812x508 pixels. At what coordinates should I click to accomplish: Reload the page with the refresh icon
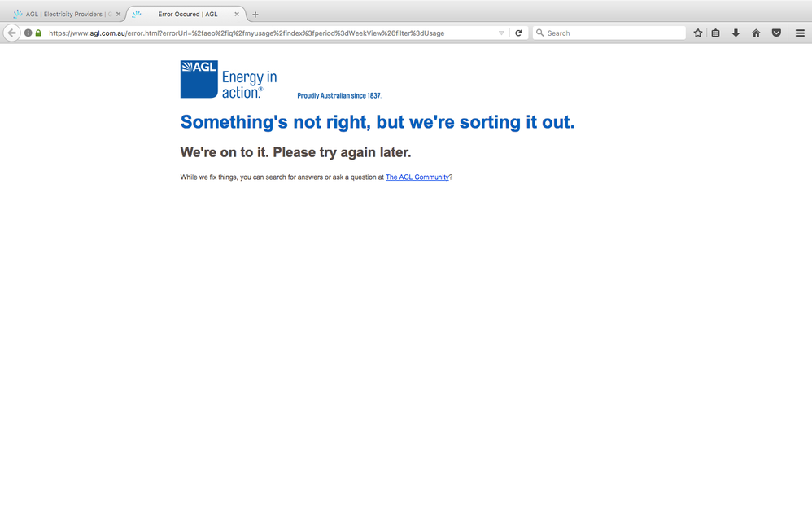[518, 33]
